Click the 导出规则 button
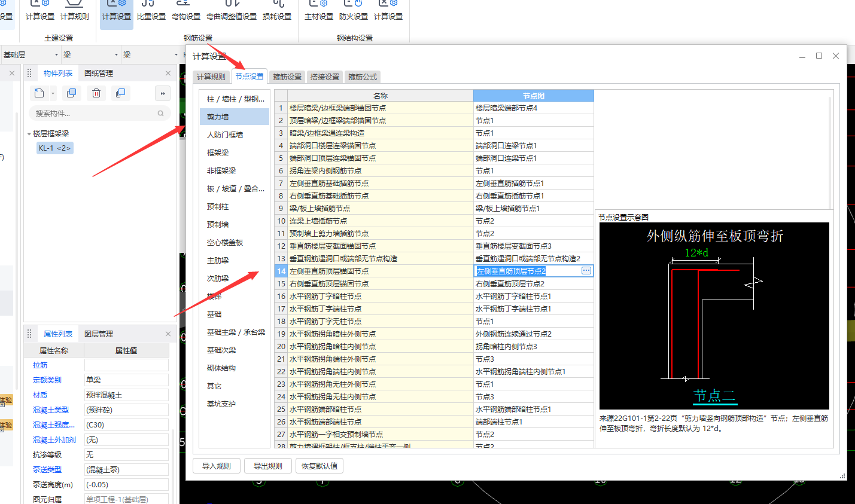 point(268,466)
